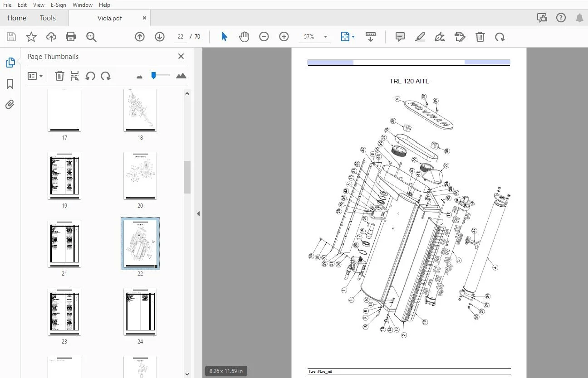This screenshot has height=378, width=588.
Task: Open the View menu
Action: [x=39, y=5]
